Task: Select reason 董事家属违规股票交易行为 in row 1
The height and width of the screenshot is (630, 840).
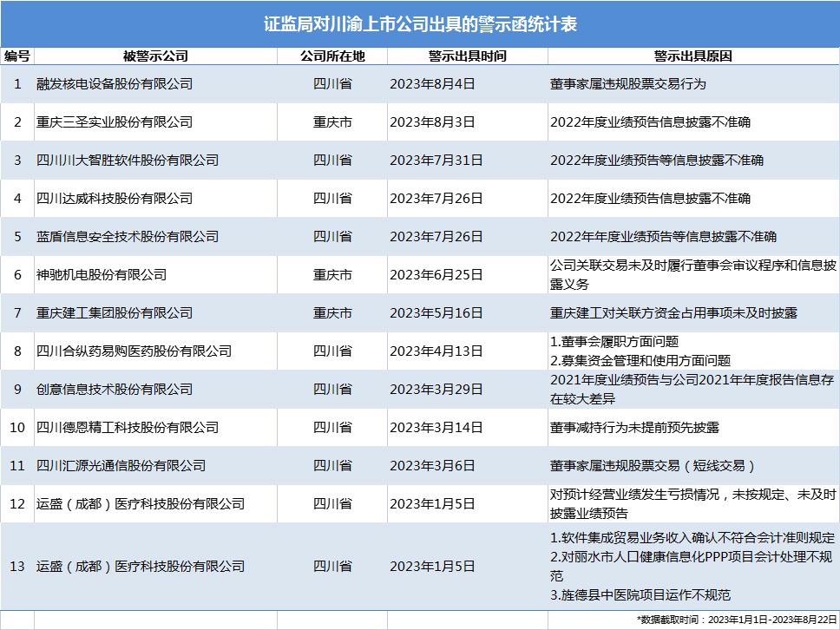Action: pyautogui.click(x=628, y=84)
